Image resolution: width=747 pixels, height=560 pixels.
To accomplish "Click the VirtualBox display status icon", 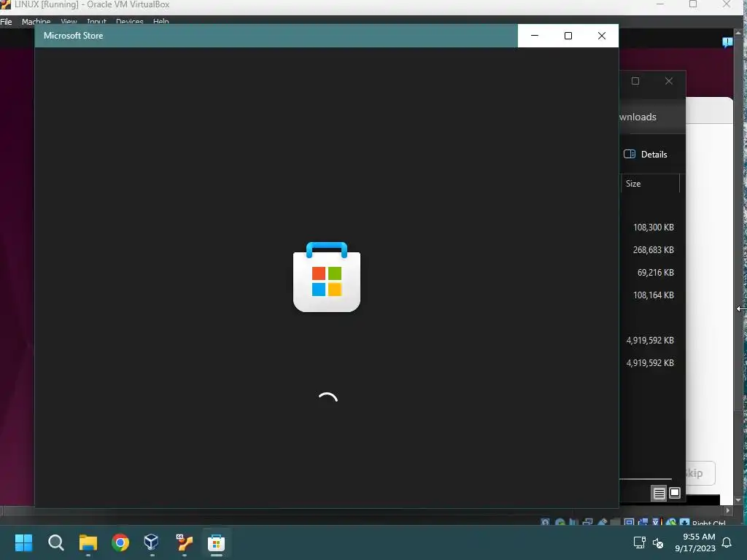I will 629,522.
